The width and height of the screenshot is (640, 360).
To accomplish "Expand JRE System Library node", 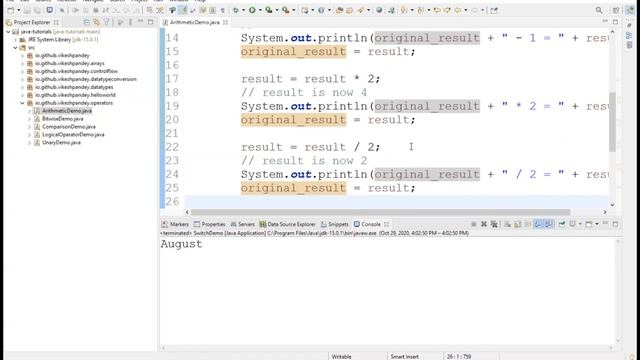I will (16, 40).
